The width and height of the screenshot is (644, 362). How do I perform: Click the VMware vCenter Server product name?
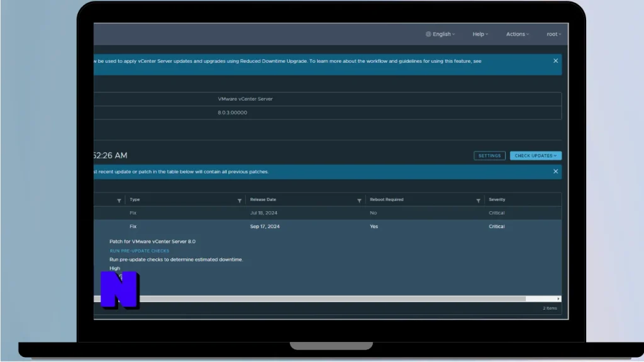[245, 99]
